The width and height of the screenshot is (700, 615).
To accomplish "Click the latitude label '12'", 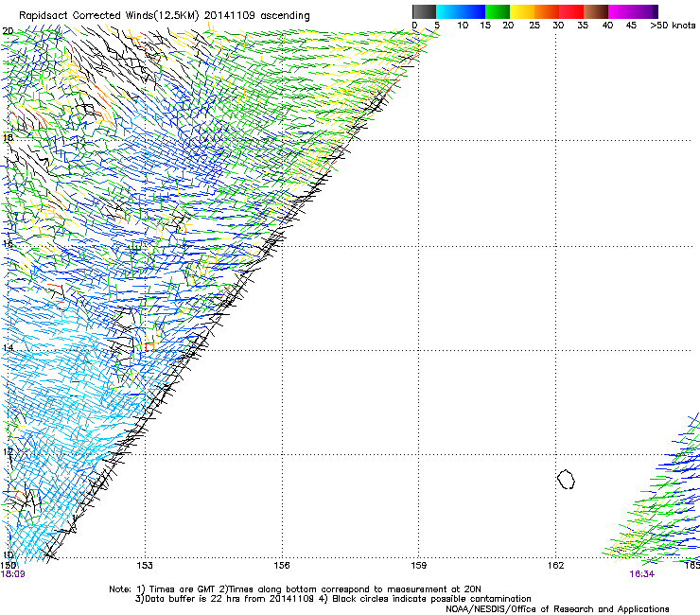I will [x=8, y=451].
